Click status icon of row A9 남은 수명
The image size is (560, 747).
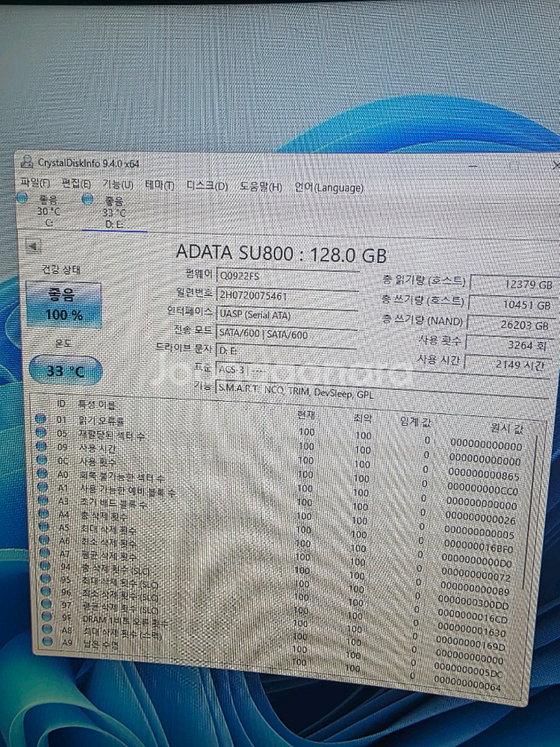[x=48, y=641]
